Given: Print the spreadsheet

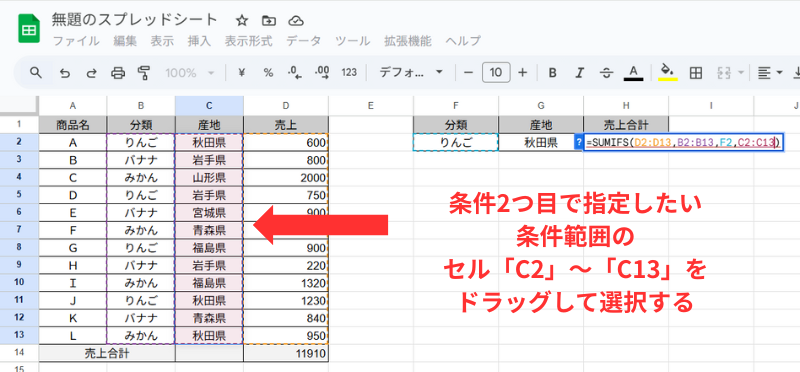Looking at the screenshot, I should tap(118, 73).
